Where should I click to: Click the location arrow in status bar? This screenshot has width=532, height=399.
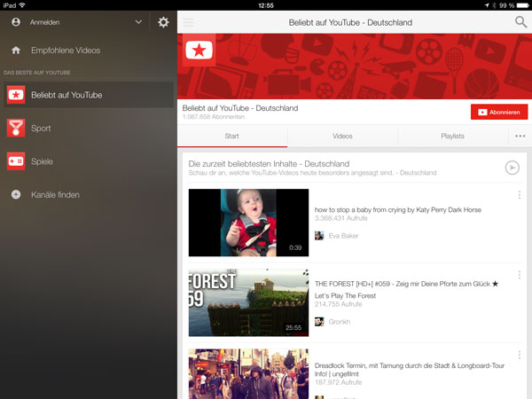coord(487,5)
